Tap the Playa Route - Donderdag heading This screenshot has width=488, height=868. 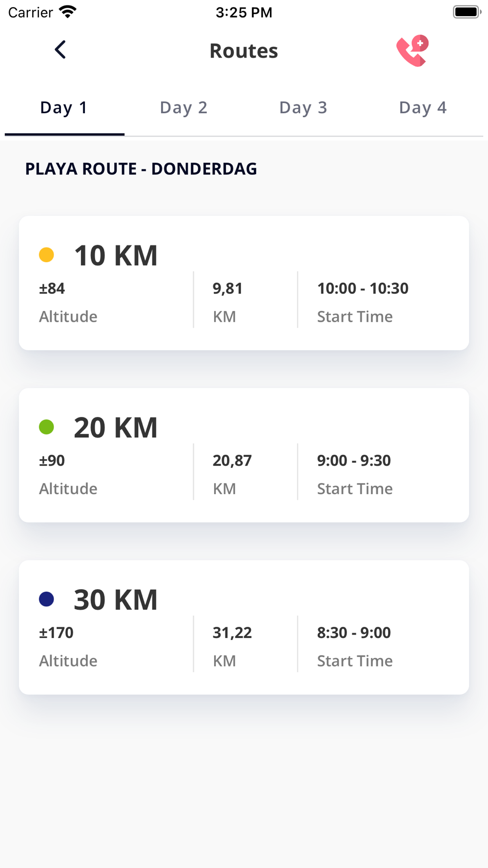(141, 169)
